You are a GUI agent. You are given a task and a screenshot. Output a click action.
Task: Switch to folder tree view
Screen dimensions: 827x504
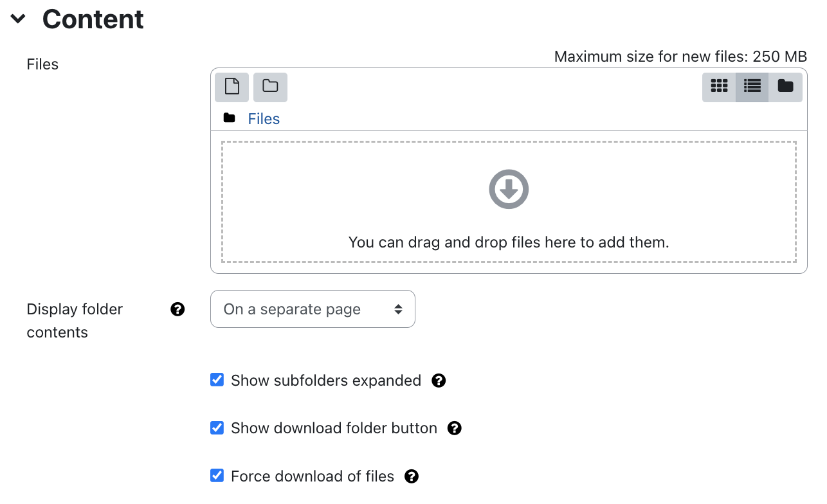tap(785, 87)
